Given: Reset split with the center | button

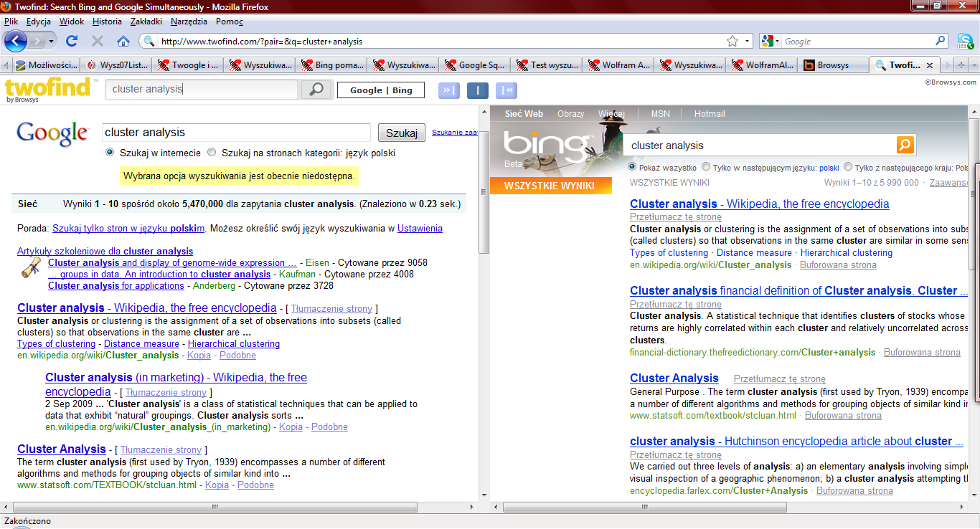Looking at the screenshot, I should (x=478, y=90).
